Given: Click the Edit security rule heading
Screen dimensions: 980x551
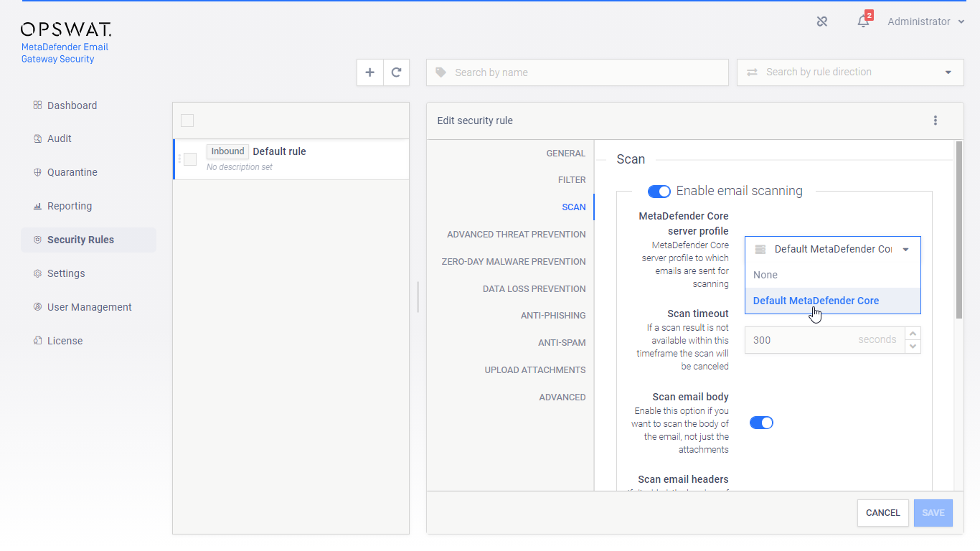Looking at the screenshot, I should [475, 121].
